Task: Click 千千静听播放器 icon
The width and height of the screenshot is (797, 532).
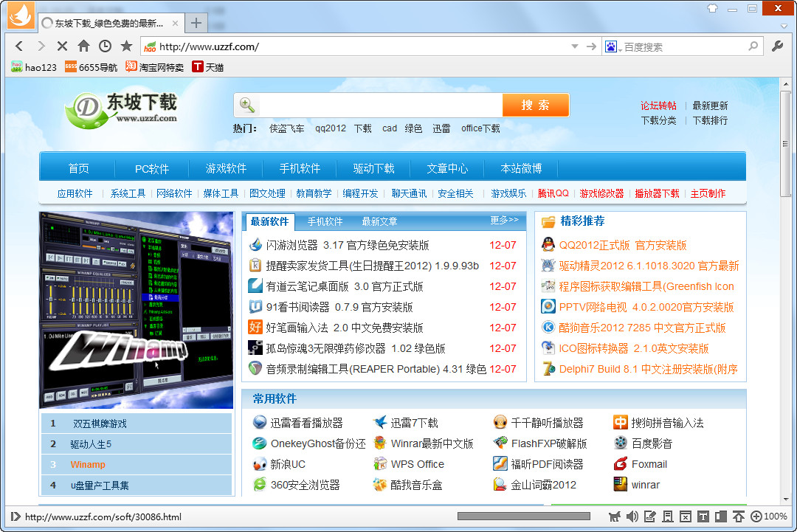Action: [x=500, y=422]
